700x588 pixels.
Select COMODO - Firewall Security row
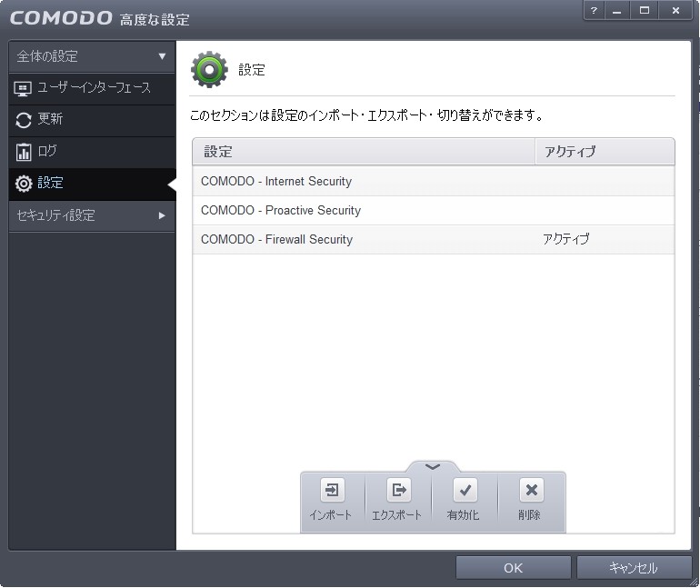tap(433, 239)
